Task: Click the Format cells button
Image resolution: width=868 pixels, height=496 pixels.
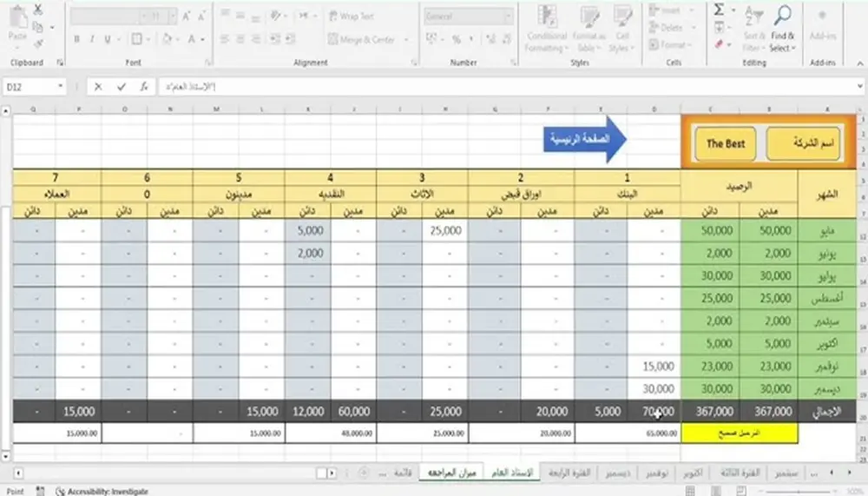Action: pos(670,44)
